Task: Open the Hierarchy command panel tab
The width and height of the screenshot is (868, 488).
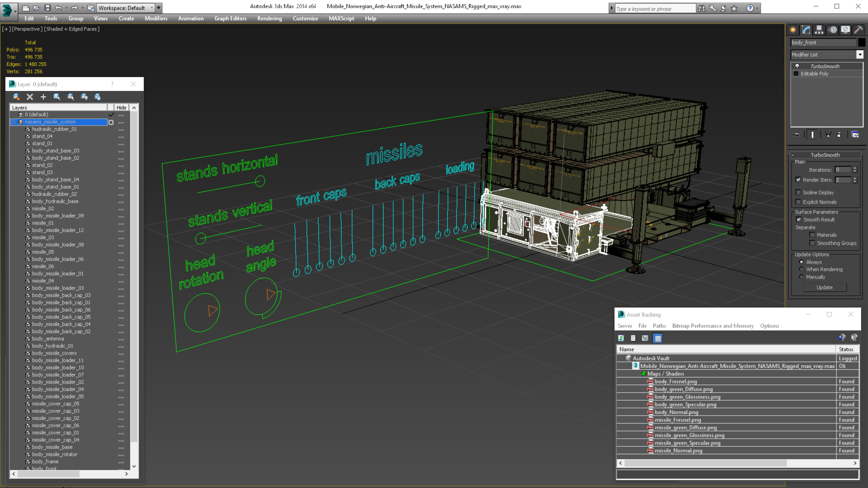Action: tap(819, 30)
